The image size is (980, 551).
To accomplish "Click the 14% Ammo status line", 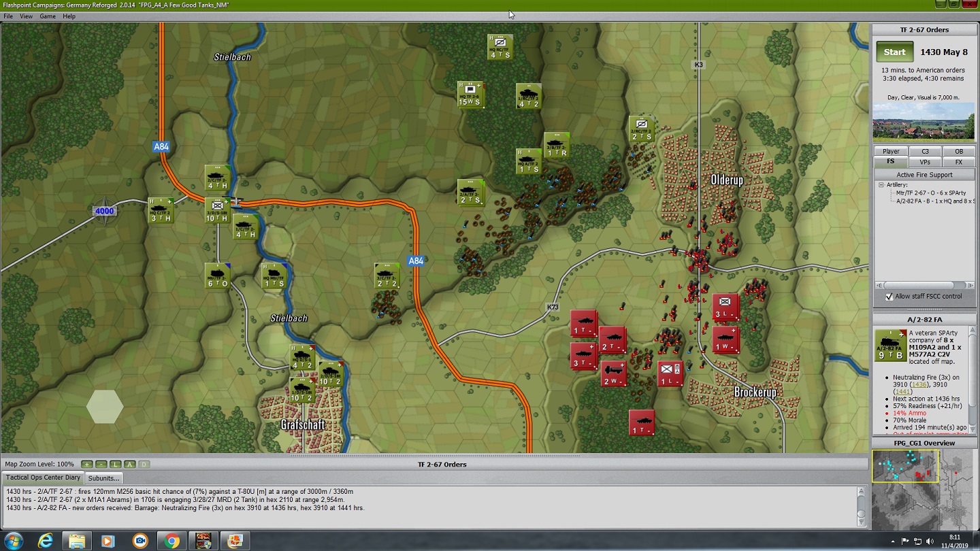I will coord(909,413).
